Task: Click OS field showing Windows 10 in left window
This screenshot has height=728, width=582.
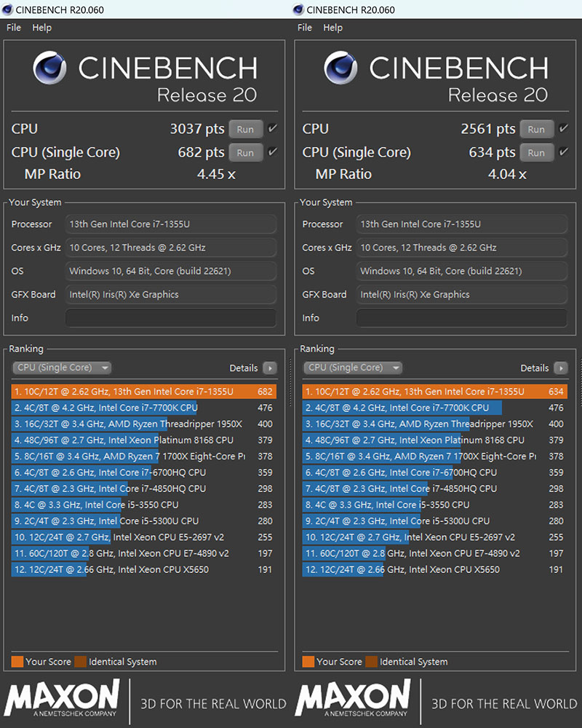Action: [171, 271]
